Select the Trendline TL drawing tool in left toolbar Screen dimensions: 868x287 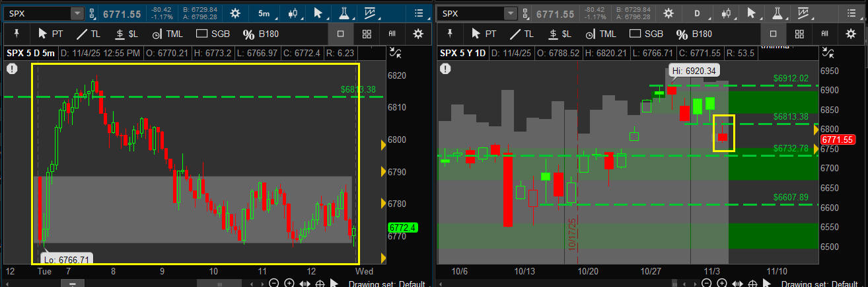(x=90, y=34)
